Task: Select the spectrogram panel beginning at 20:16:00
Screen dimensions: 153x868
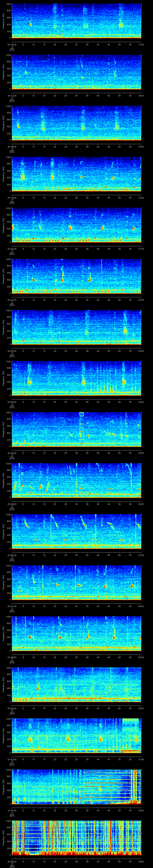Action: click(77, 21)
